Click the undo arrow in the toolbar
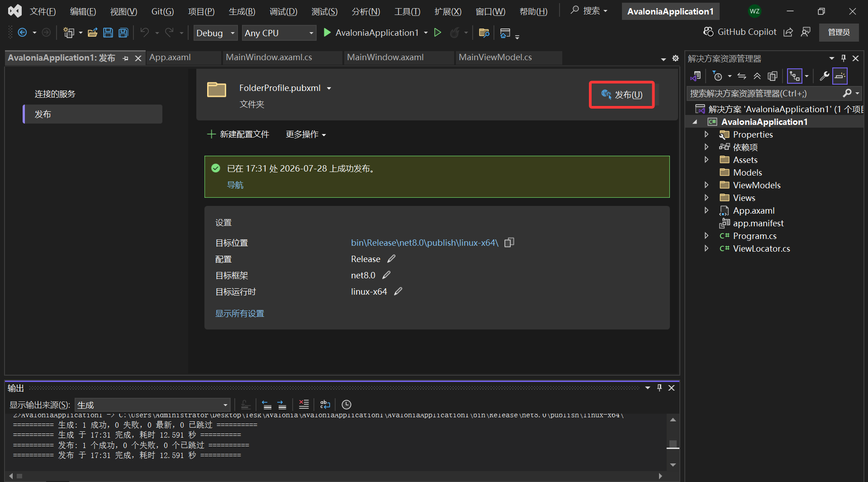This screenshot has height=482, width=868. 145,33
